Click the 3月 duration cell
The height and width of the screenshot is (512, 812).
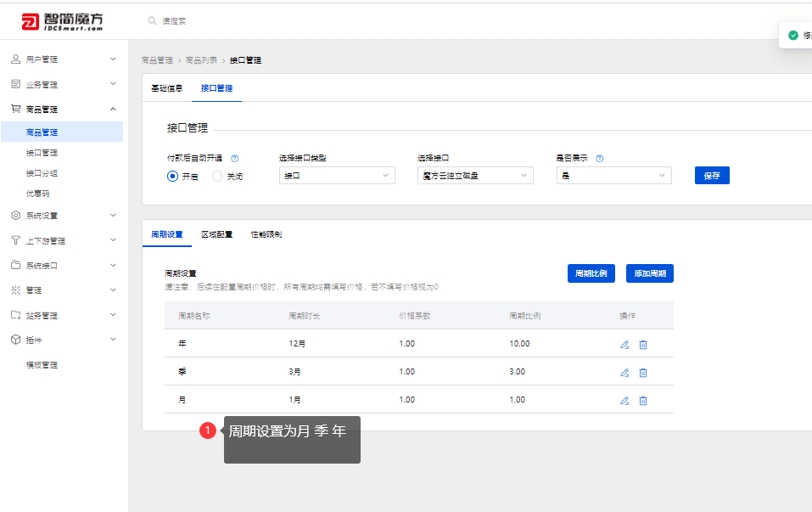pyautogui.click(x=294, y=372)
